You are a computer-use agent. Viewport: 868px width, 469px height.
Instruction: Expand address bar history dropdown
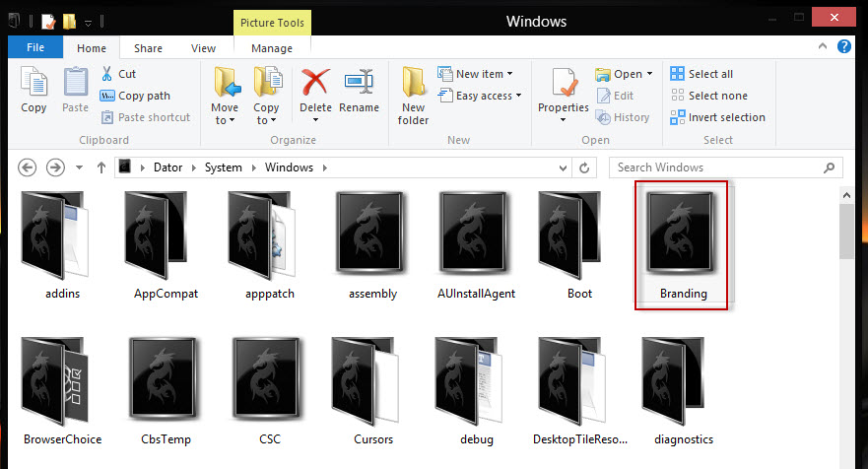pyautogui.click(x=563, y=167)
